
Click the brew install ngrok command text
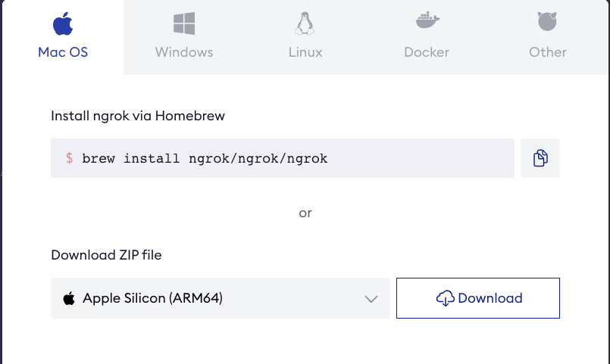[205, 158]
